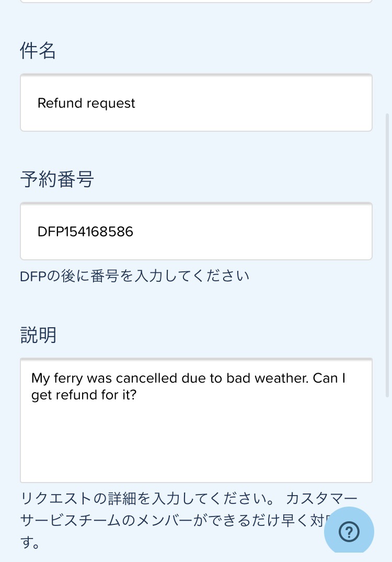The width and height of the screenshot is (392, 562).
Task: Focus the 説明 description text area
Action: [196, 420]
